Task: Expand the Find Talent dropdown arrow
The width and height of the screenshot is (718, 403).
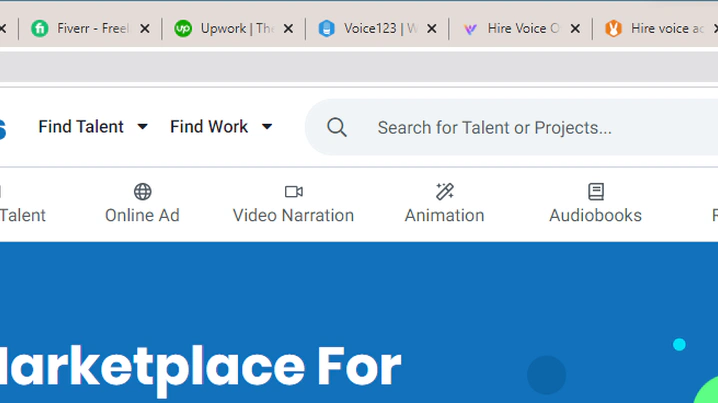Action: 142,127
